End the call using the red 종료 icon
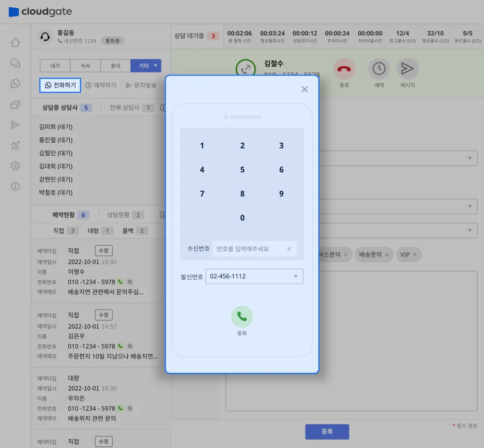 point(344,70)
